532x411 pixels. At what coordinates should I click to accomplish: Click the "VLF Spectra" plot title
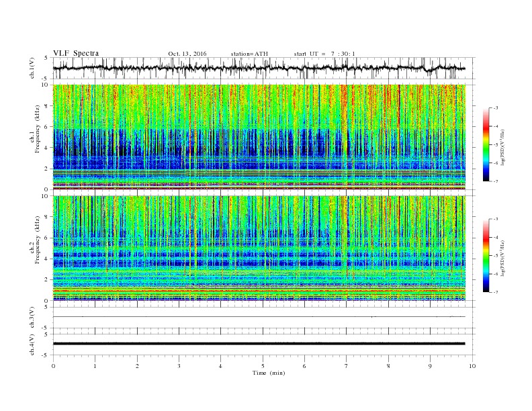pos(76,53)
